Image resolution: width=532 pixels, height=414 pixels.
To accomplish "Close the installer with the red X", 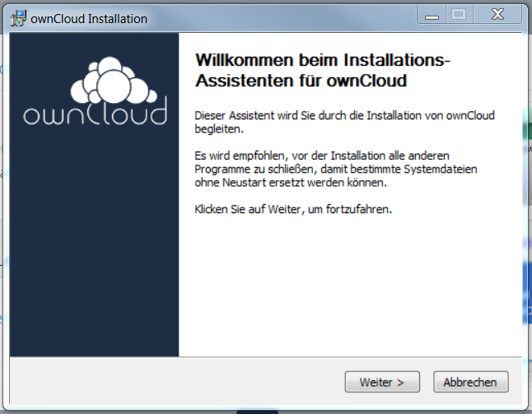I will tap(498, 15).
